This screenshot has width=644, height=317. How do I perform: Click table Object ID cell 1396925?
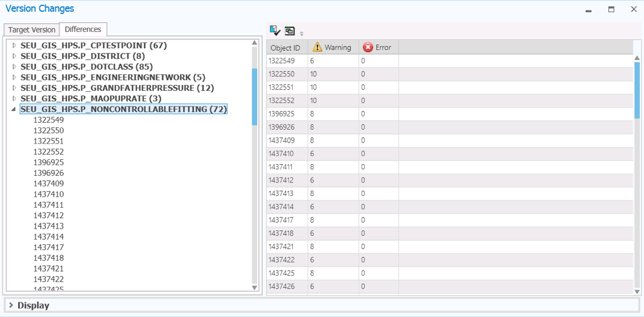pos(286,114)
